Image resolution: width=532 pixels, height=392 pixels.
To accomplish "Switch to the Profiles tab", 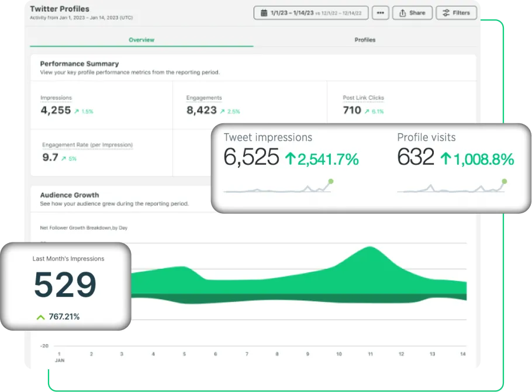I will pyautogui.click(x=365, y=40).
